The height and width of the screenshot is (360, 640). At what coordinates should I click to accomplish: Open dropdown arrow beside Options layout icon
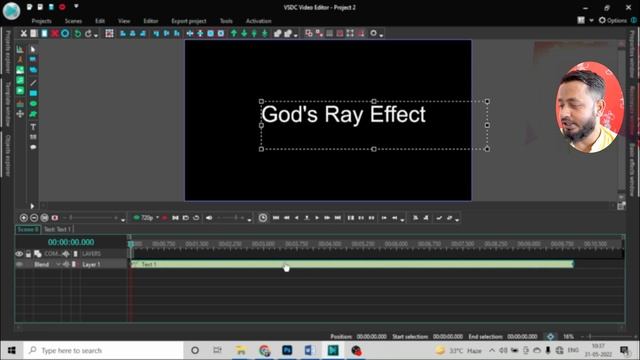pyautogui.click(x=591, y=20)
